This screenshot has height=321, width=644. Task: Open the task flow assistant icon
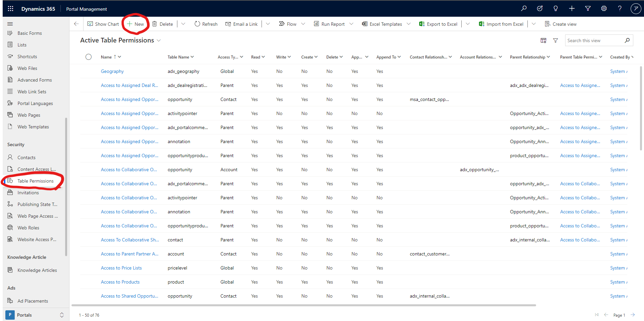540,9
